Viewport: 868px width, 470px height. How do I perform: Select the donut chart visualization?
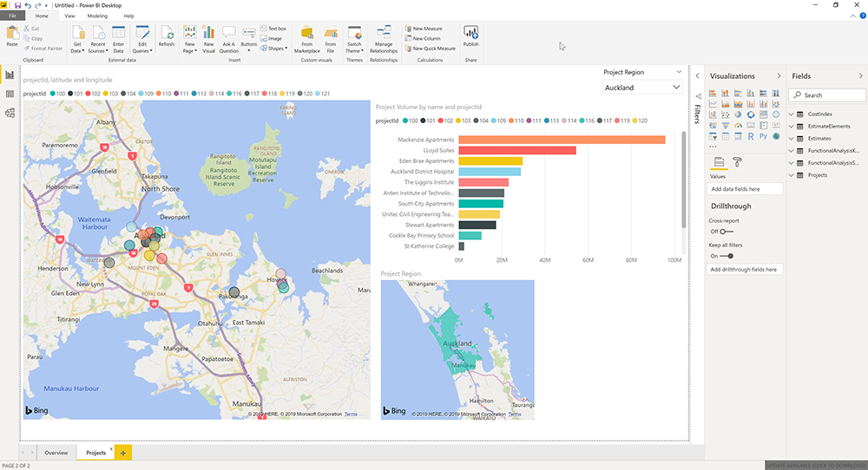[751, 114]
